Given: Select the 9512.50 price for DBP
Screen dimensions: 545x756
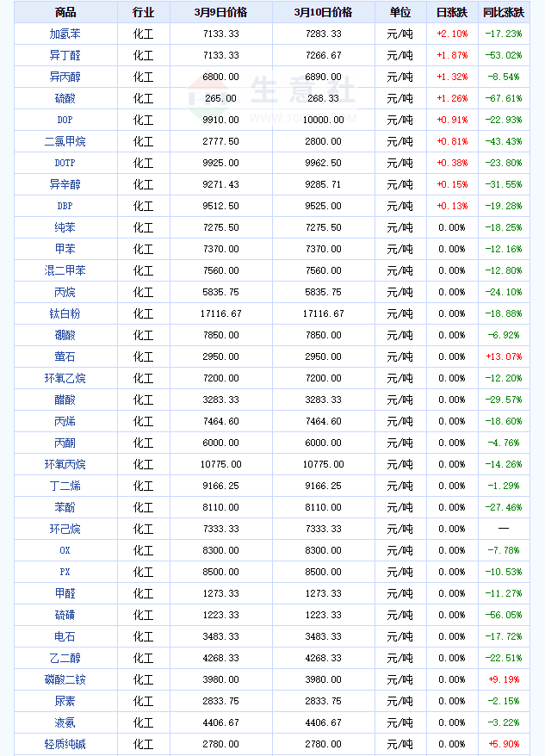Looking at the screenshot, I should 221,206.
